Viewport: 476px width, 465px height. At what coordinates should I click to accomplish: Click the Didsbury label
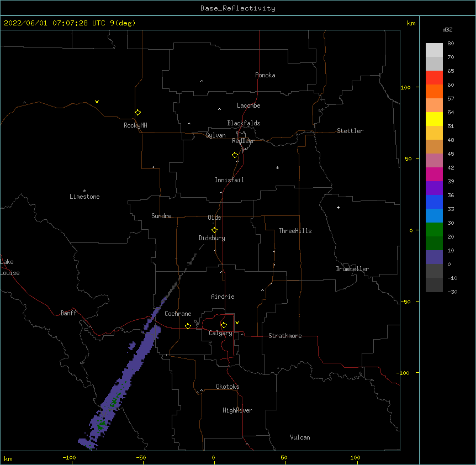click(x=211, y=238)
